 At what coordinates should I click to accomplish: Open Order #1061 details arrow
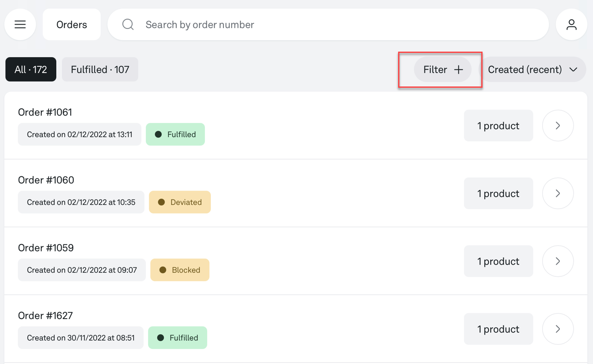(x=558, y=126)
